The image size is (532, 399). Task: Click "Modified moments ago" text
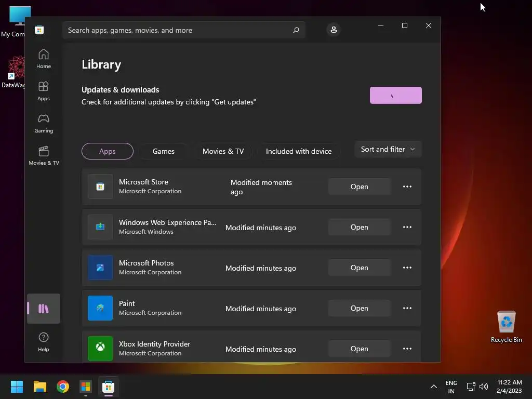261,187
